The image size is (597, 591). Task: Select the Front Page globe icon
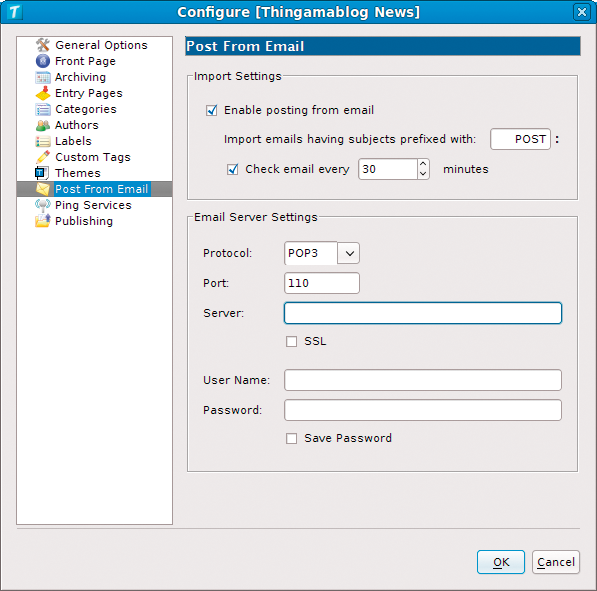(x=43, y=61)
